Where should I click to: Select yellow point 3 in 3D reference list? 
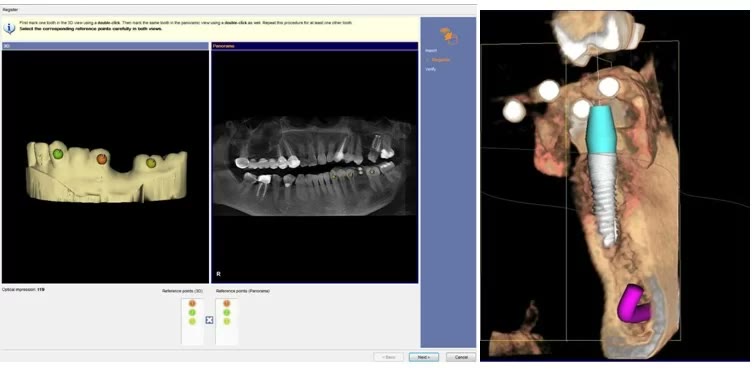pos(192,321)
